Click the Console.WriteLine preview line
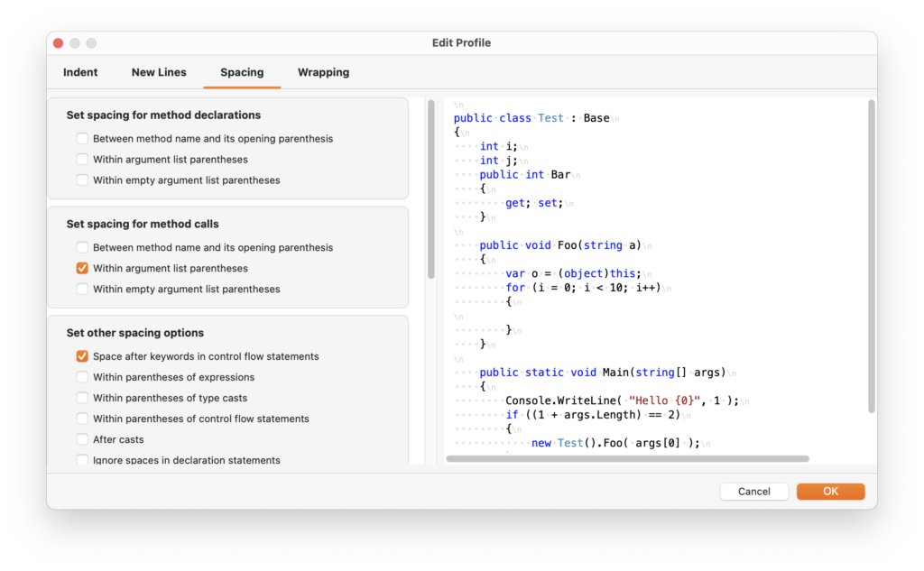The height and width of the screenshot is (571, 924). 622,401
